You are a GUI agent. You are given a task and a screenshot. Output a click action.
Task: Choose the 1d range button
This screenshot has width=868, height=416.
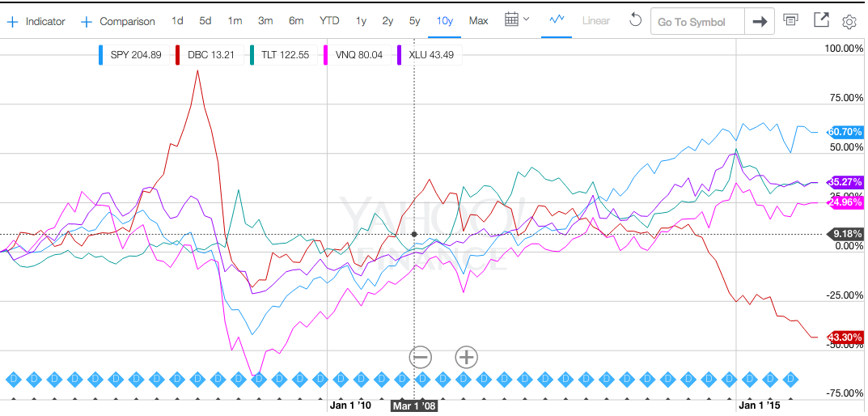pos(177,21)
